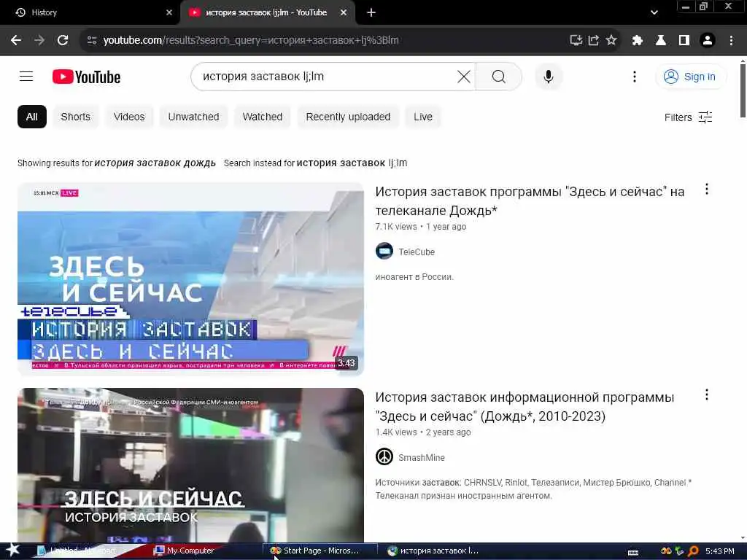The height and width of the screenshot is (560, 747).
Task: Click the install app icon in address bar
Action: (x=576, y=40)
